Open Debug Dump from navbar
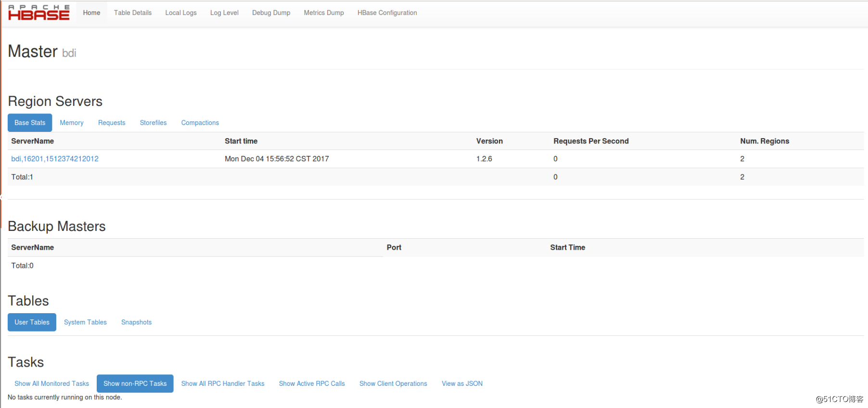This screenshot has width=868, height=408. [271, 13]
